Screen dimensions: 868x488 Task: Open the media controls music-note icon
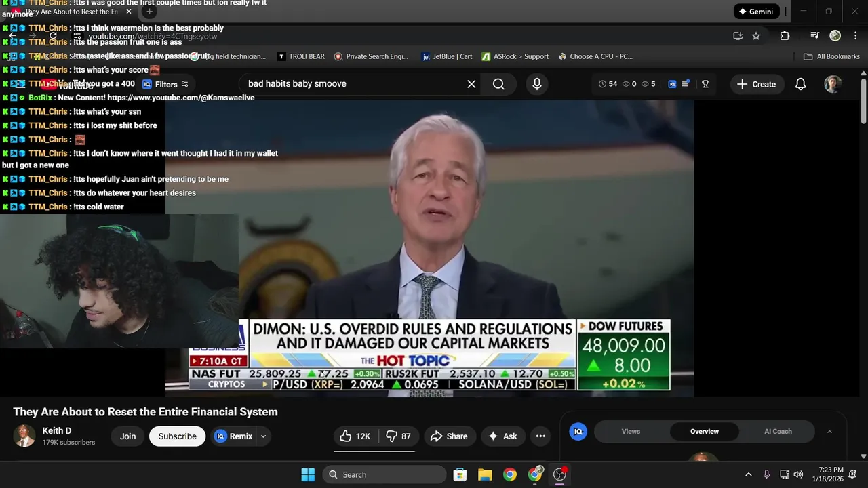click(815, 36)
